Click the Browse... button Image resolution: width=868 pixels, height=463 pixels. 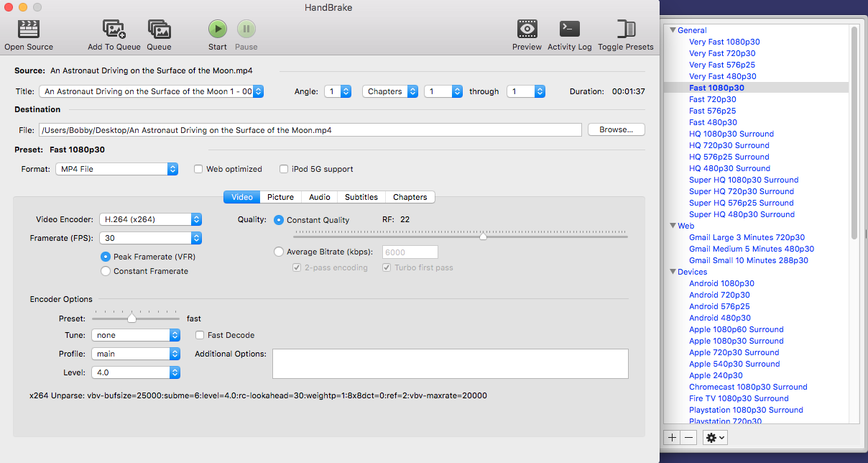(616, 130)
